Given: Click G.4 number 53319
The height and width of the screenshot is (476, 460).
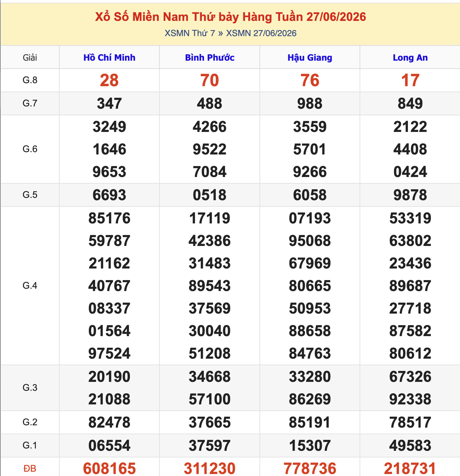Looking at the screenshot, I should (x=410, y=218).
